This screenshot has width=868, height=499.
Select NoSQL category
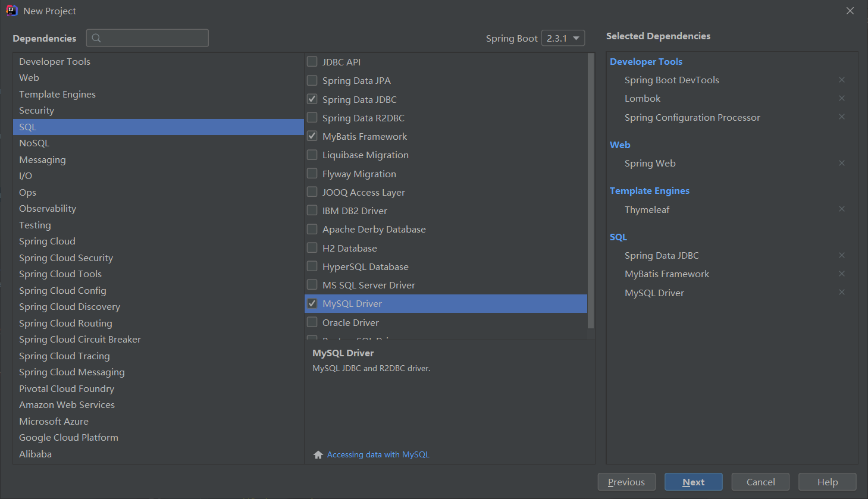click(158, 143)
